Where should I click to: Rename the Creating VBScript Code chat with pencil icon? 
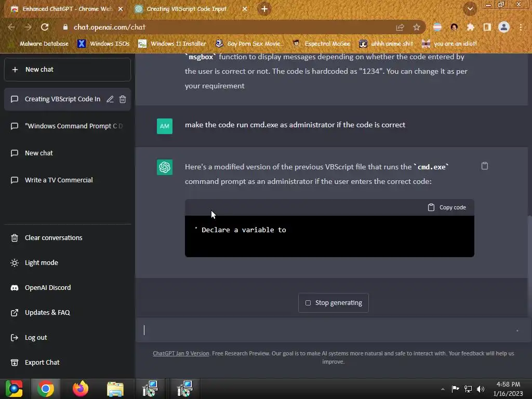pyautogui.click(x=110, y=99)
